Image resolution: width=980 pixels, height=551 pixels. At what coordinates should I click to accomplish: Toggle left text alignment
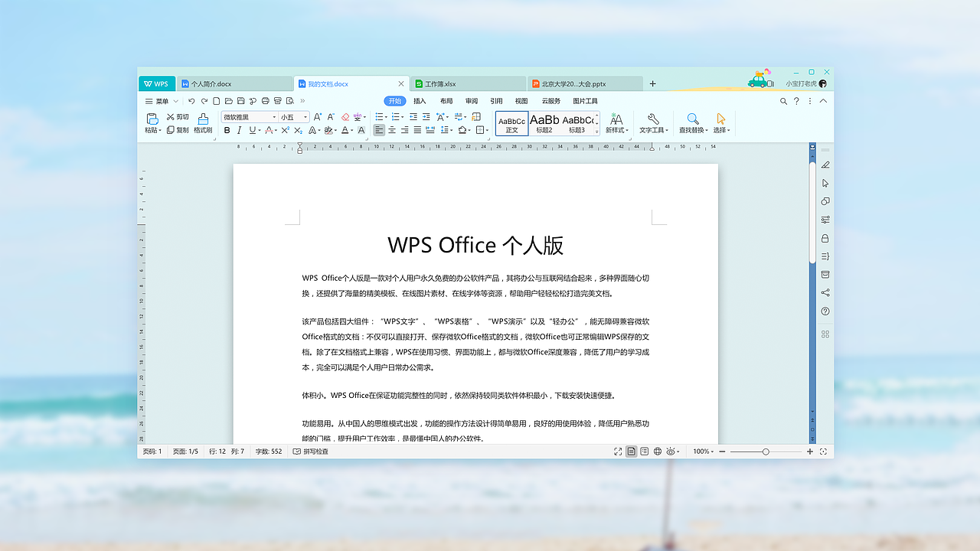(379, 130)
